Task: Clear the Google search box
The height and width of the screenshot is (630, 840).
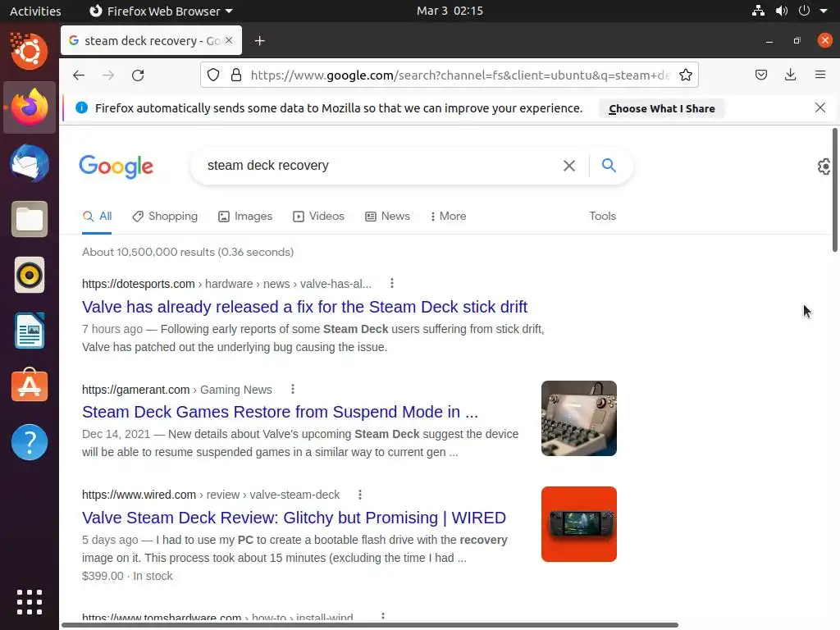Action: pyautogui.click(x=569, y=166)
